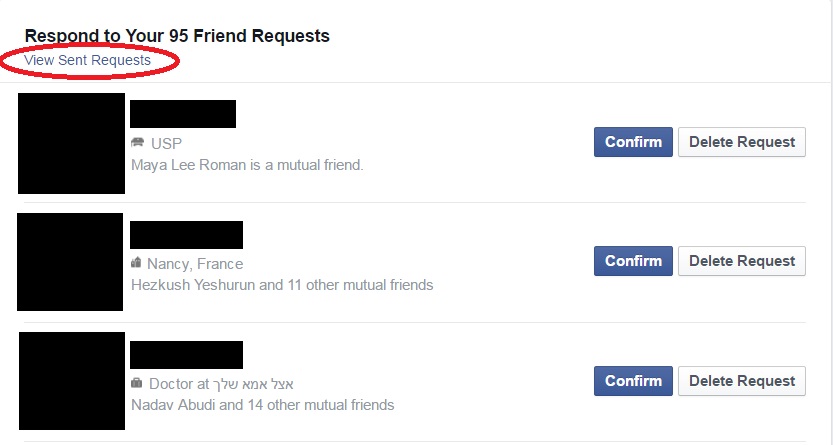Show the 14 other mutual friends
Viewport: 833px width, 445px height.
point(317,405)
